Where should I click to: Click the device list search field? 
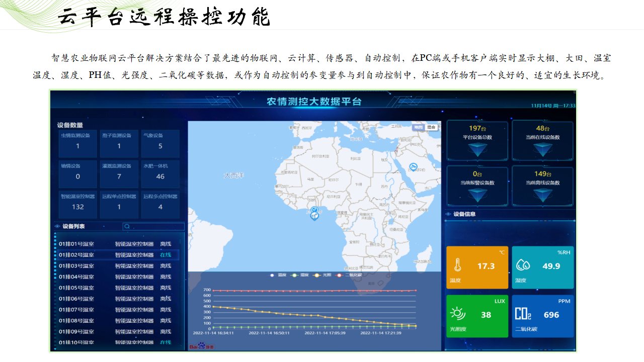tap(153, 227)
